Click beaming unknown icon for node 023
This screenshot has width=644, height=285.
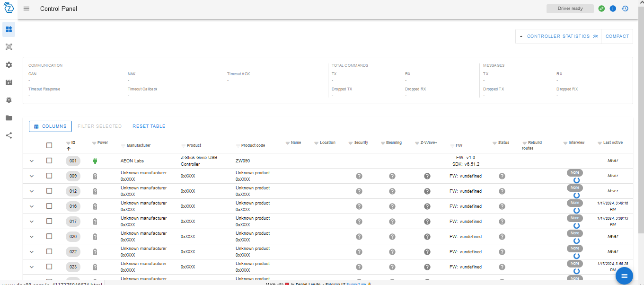(x=392, y=267)
